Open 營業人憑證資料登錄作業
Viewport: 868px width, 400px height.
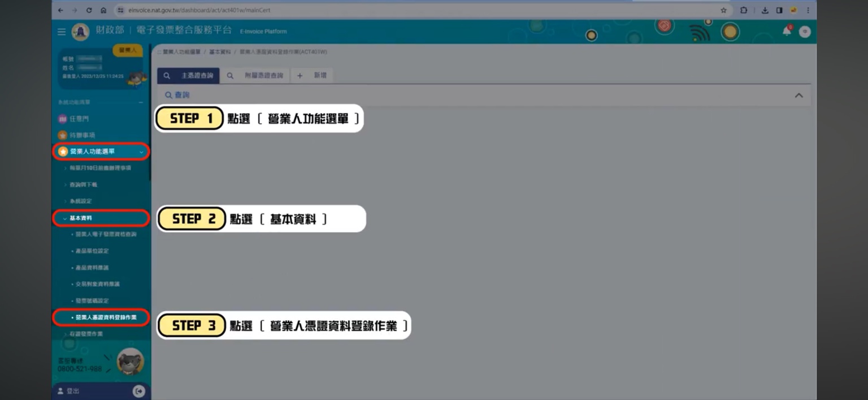click(x=101, y=317)
